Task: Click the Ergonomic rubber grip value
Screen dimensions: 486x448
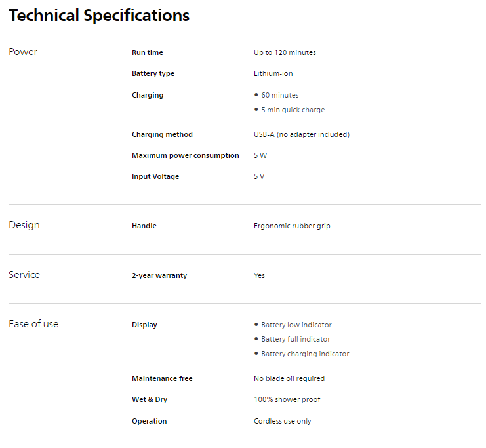Action: [x=292, y=226]
